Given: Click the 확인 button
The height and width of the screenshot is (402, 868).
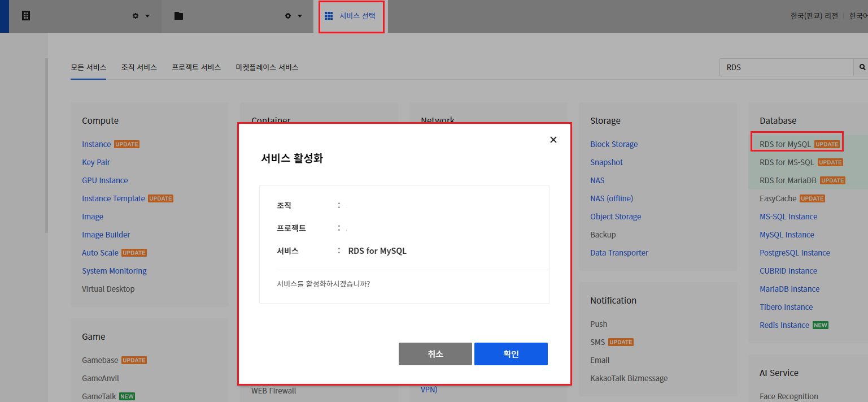Looking at the screenshot, I should coord(511,354).
